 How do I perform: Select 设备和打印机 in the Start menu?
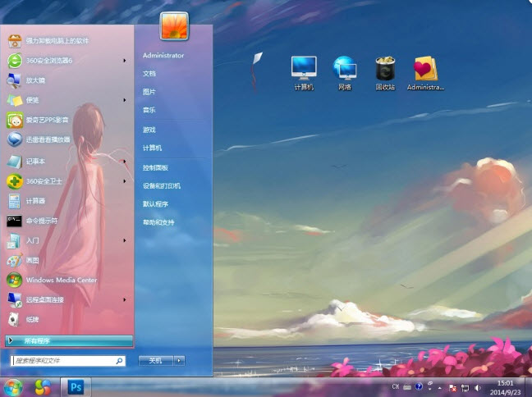coord(161,185)
